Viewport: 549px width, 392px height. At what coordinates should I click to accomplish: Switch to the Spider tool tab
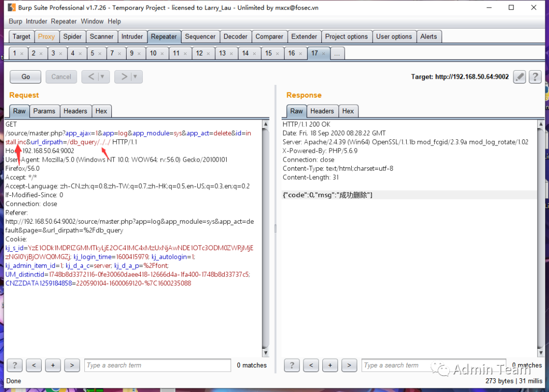(x=73, y=37)
